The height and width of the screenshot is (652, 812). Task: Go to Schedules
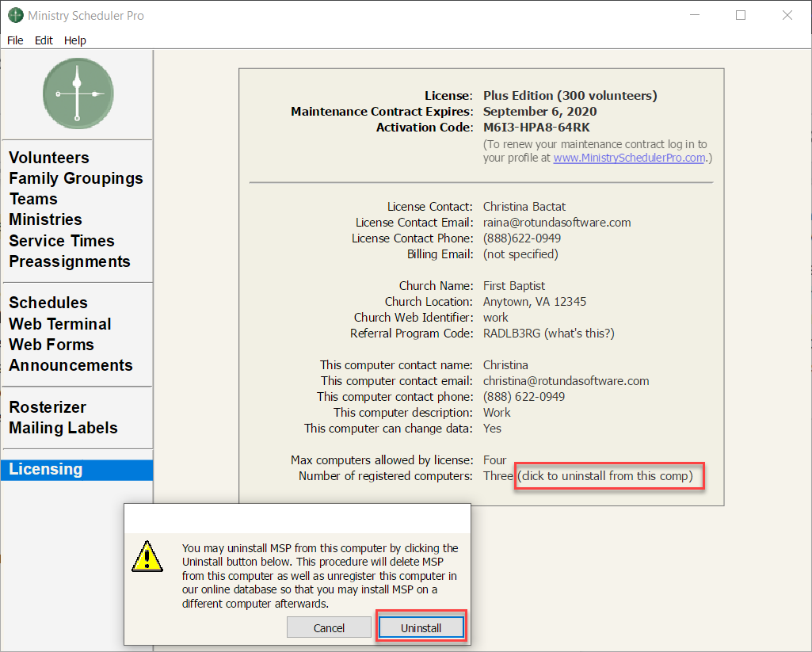click(48, 303)
